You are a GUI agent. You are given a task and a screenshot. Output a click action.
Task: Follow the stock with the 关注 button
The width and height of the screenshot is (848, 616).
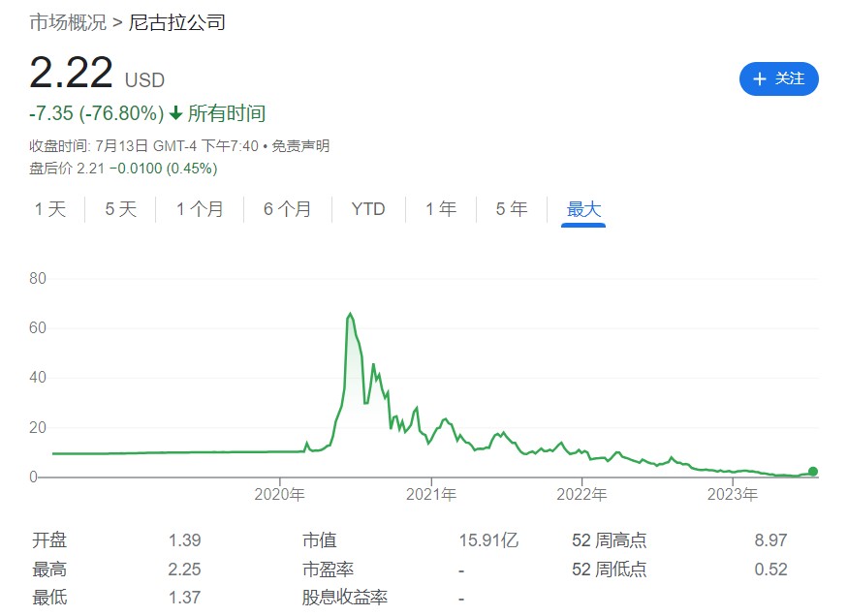779,78
